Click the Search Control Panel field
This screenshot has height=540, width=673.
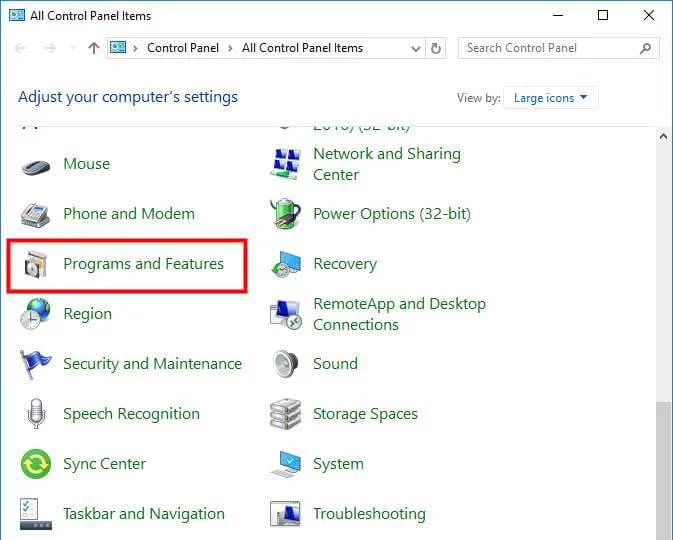click(558, 48)
